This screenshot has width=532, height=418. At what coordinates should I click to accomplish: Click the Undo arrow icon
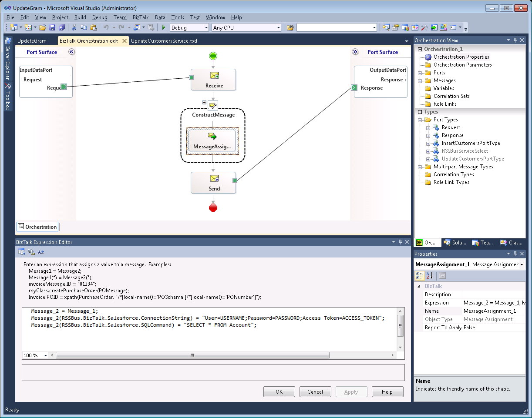click(106, 27)
